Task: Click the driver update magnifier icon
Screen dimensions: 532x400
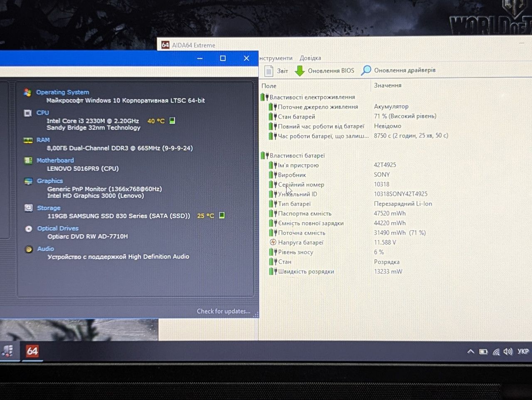Action: tap(366, 70)
